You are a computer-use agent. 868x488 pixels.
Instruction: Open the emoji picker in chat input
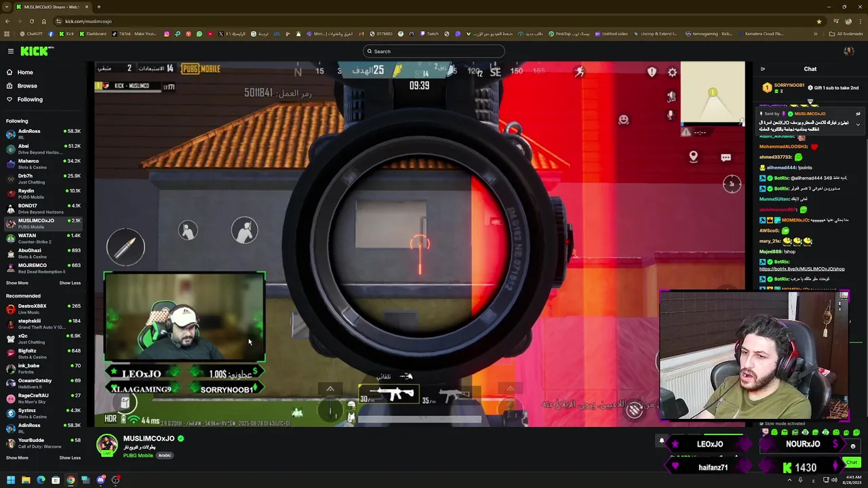pos(853,447)
